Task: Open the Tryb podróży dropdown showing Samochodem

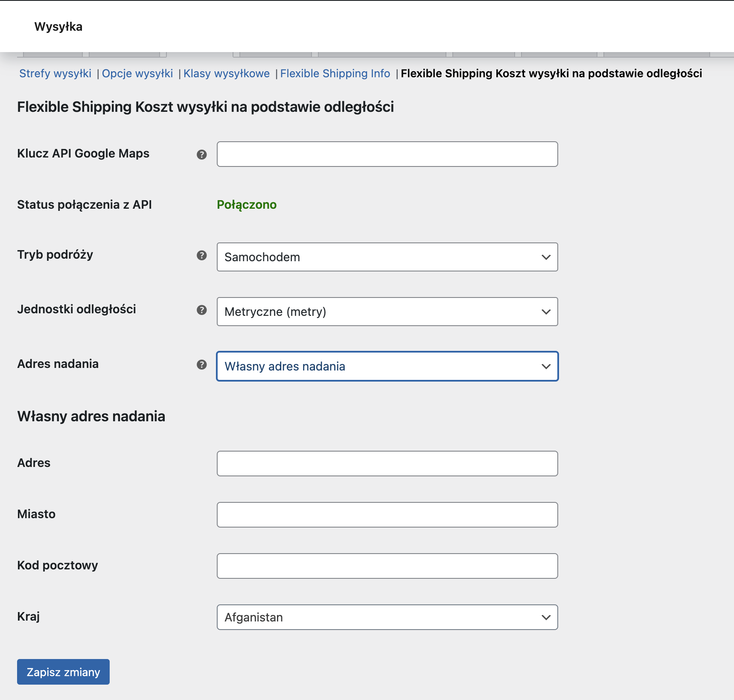Action: pos(387,257)
